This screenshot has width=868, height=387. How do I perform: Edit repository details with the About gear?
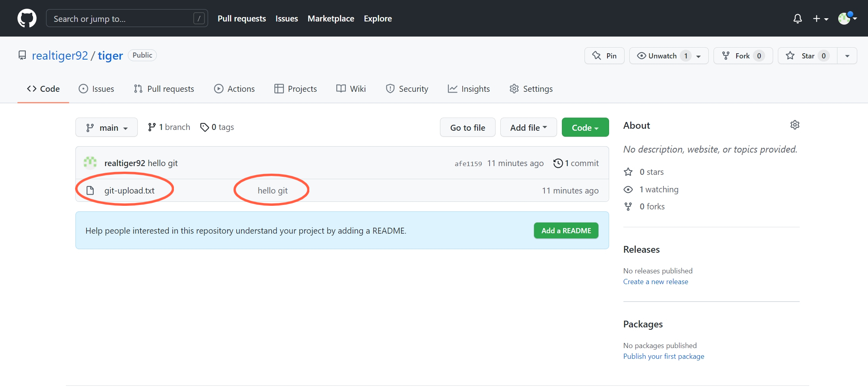(x=795, y=125)
